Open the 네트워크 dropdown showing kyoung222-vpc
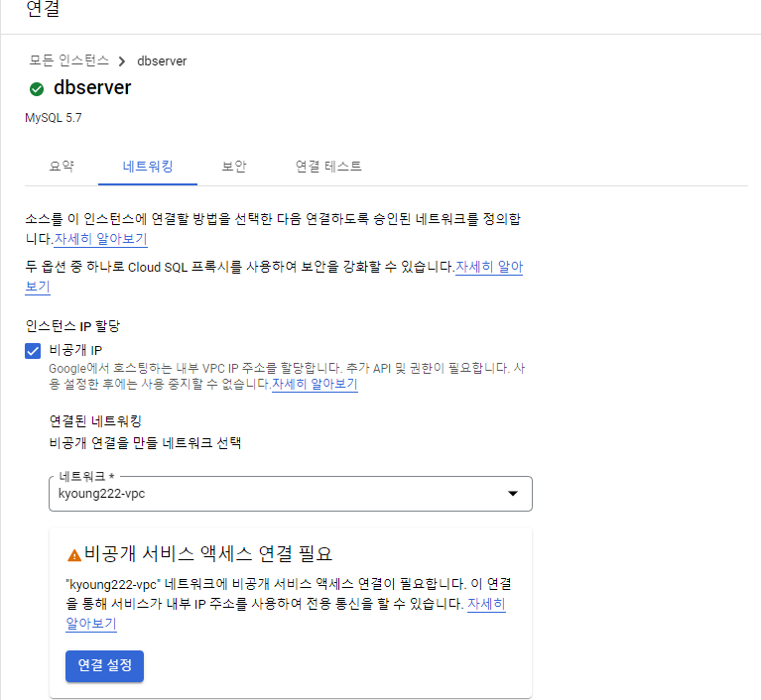This screenshot has width=761, height=700. coord(291,494)
